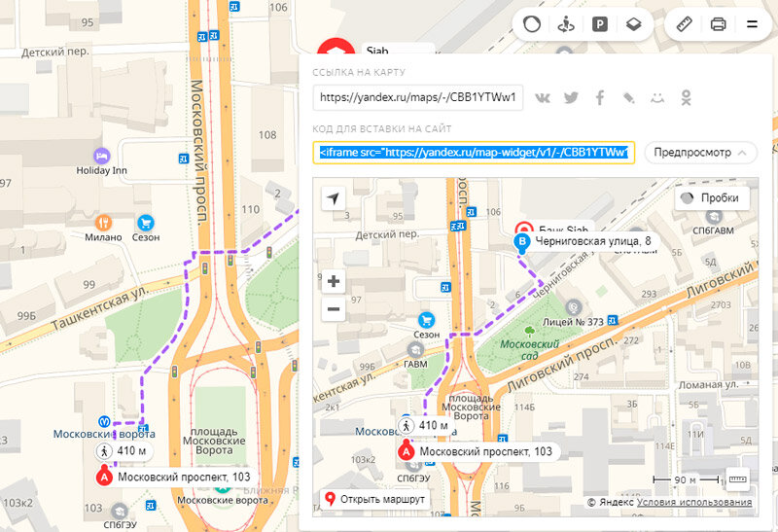Click Сезон shop cart marker on main map
This screenshot has width=778, height=532.
pos(145,223)
